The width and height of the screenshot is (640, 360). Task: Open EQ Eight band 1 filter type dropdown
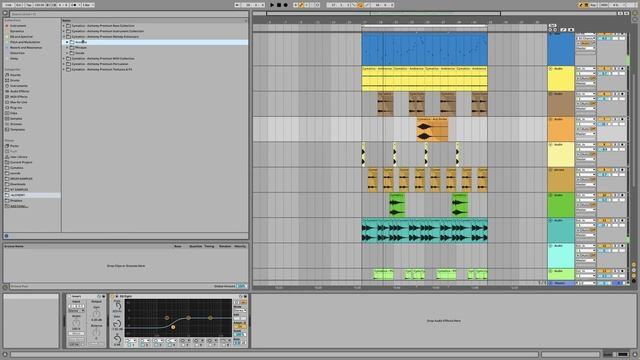tap(131, 340)
